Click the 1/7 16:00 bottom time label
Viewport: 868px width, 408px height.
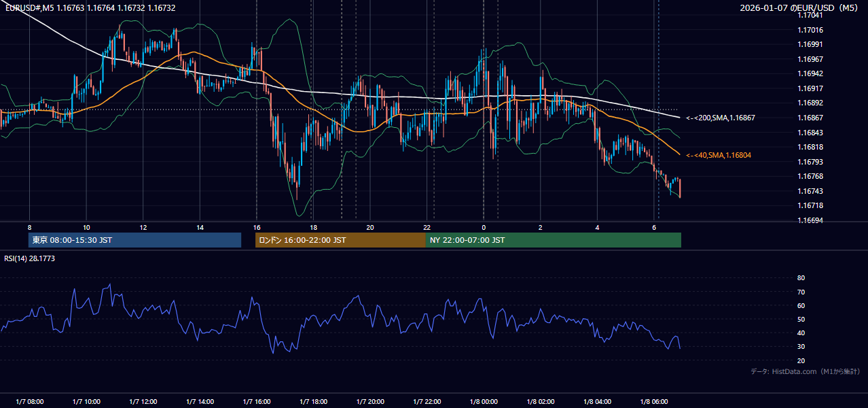tap(256, 402)
